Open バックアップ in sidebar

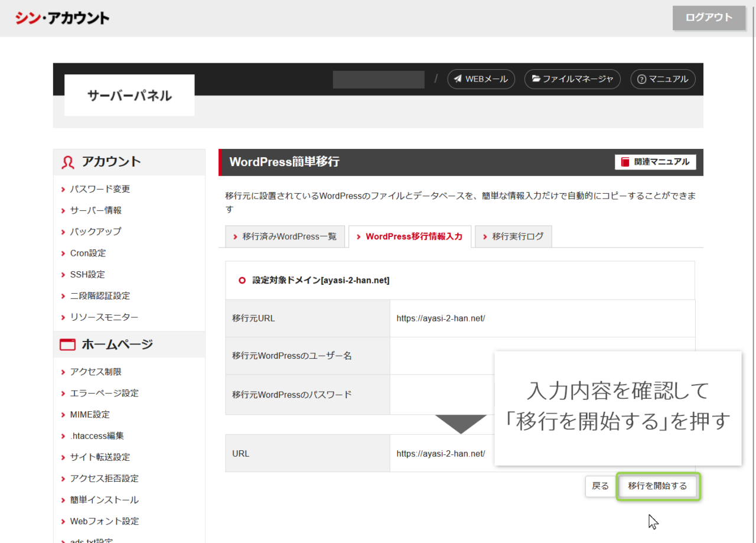(x=96, y=232)
